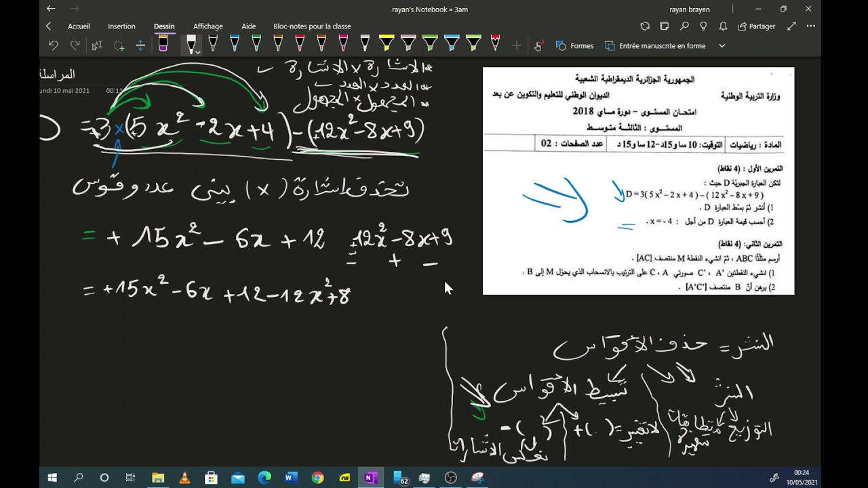Image resolution: width=868 pixels, height=488 pixels.
Task: Go back using the title bar arrow
Action: click(51, 9)
